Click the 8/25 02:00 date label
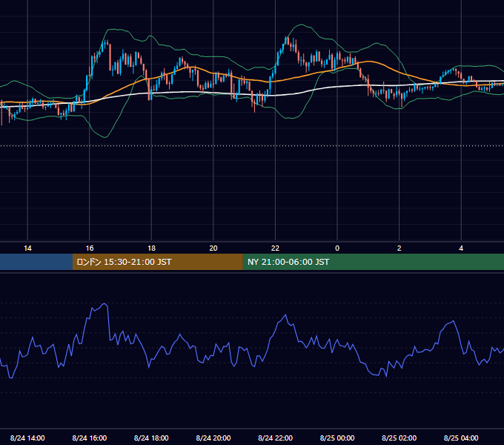 (x=399, y=438)
